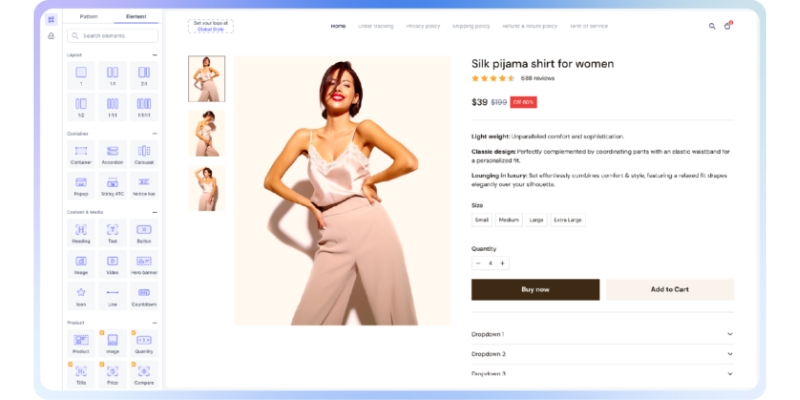Open Home in the navigation menu

pyautogui.click(x=338, y=26)
